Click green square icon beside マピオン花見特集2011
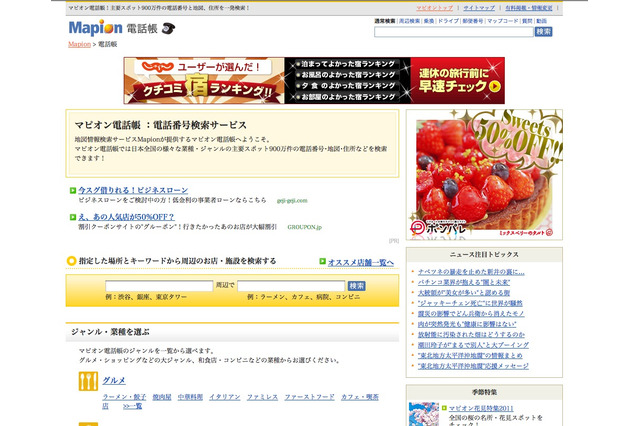 [x=444, y=408]
